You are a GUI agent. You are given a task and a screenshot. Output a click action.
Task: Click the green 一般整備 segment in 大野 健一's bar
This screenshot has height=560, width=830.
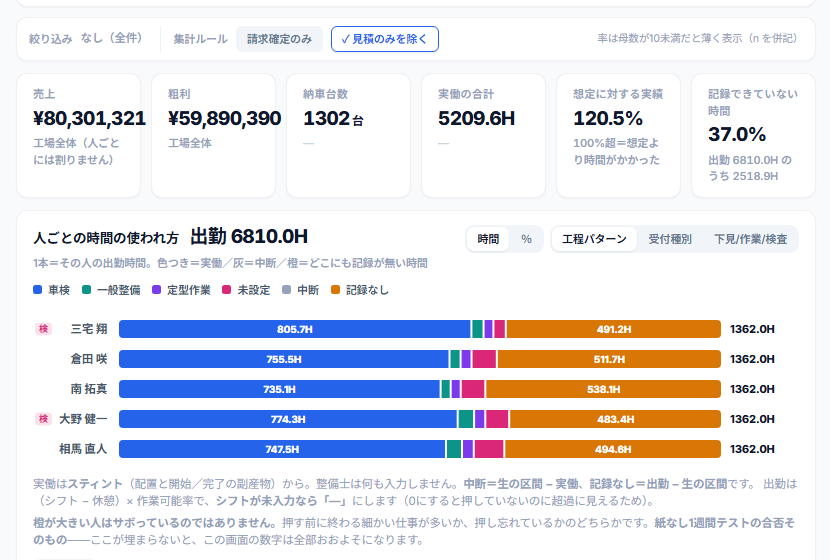click(x=466, y=419)
